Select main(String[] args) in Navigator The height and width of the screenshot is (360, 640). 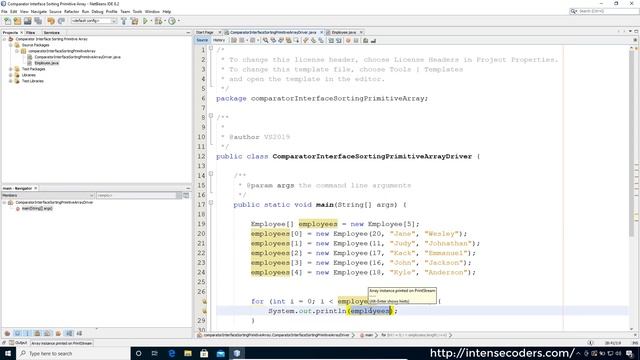click(37, 209)
